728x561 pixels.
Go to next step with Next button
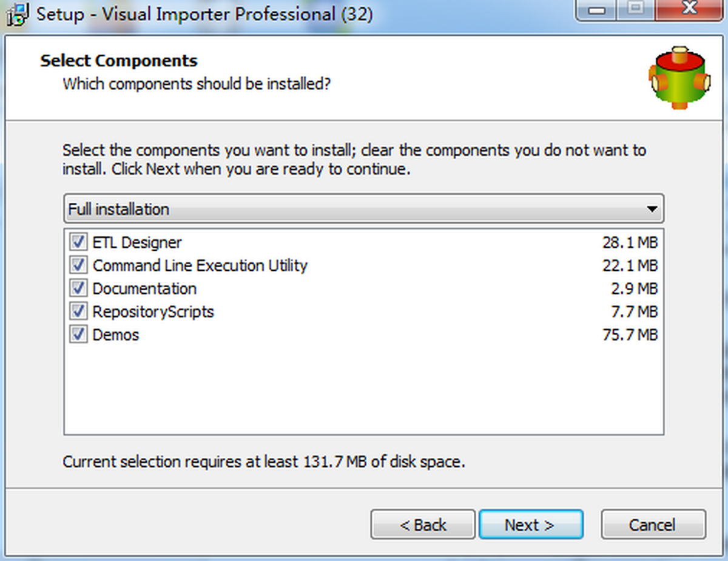coord(530,525)
